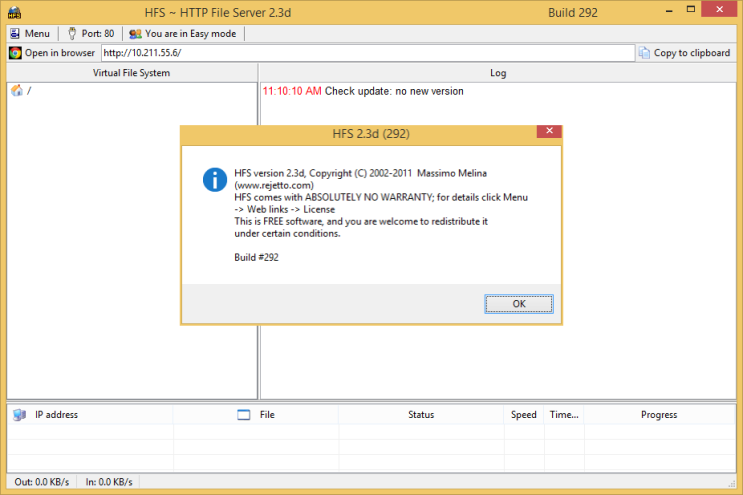
Task: Switch out of Easy mode
Action: pos(183,34)
